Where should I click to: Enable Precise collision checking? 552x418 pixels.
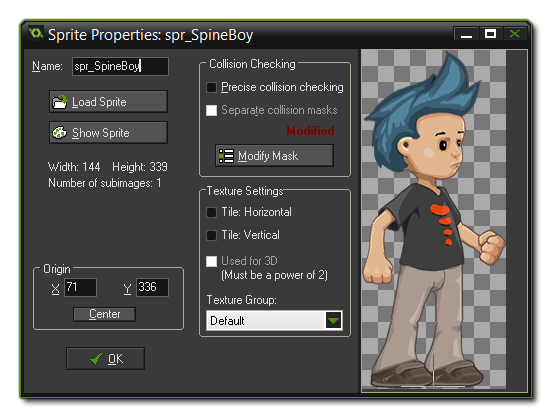tap(212, 87)
